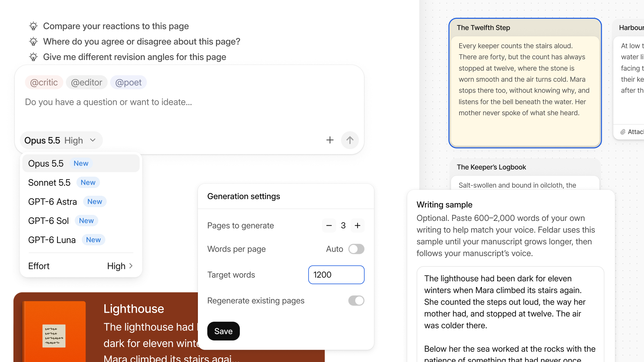This screenshot has height=362, width=644.
Task: Toggle Regenerate existing pages switch
Action: click(x=356, y=301)
